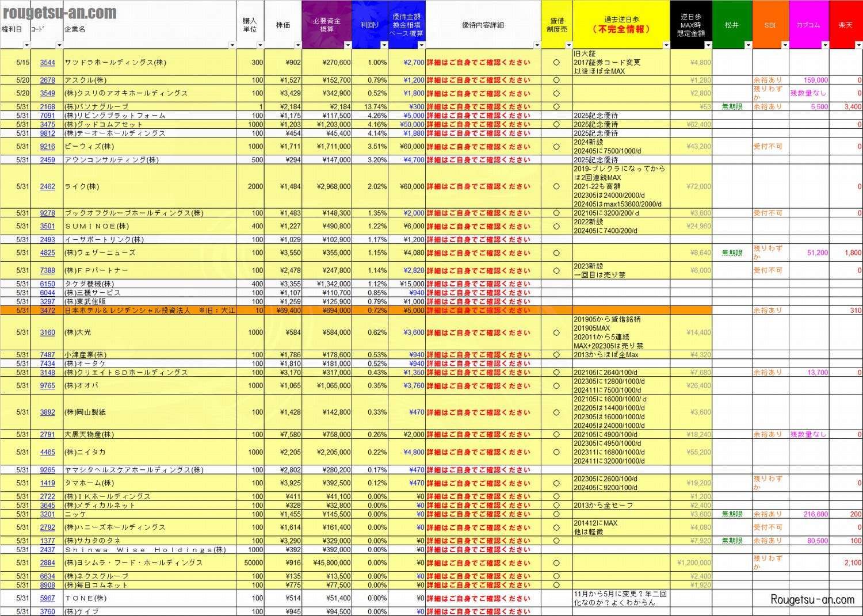Click the 3160 code link
Image resolution: width=863 pixels, height=616 pixels.
click(48, 332)
